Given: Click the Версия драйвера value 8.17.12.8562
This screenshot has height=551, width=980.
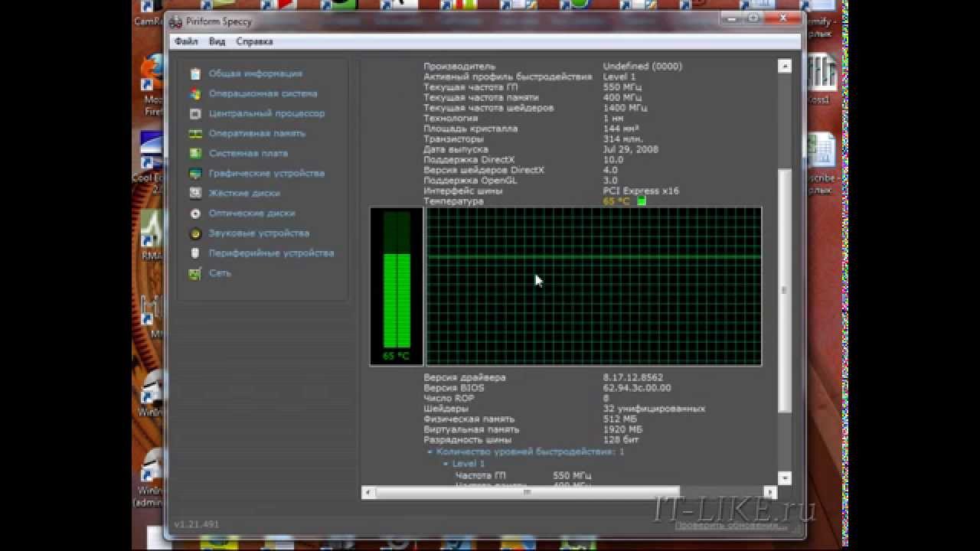Looking at the screenshot, I should click(x=633, y=377).
